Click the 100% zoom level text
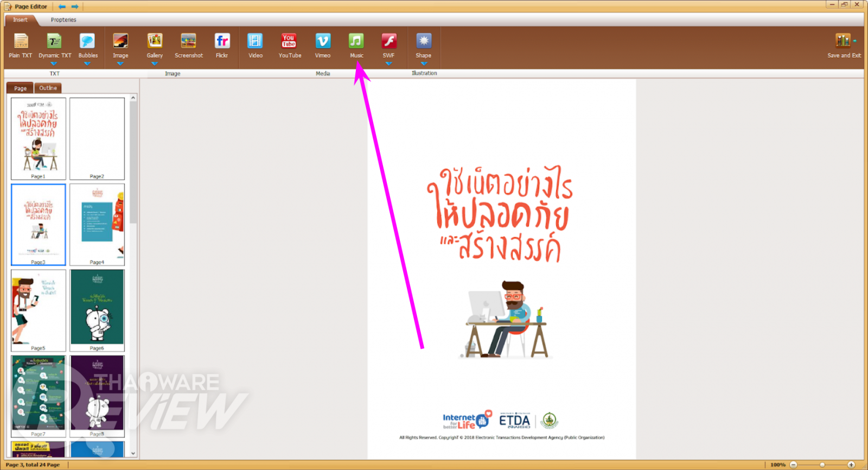868x470 pixels. [778, 465]
